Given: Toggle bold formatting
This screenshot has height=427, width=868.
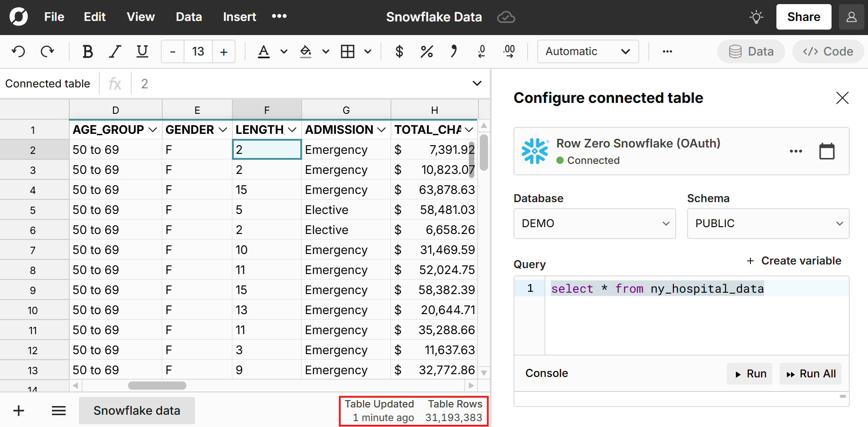Looking at the screenshot, I should pos(87,51).
